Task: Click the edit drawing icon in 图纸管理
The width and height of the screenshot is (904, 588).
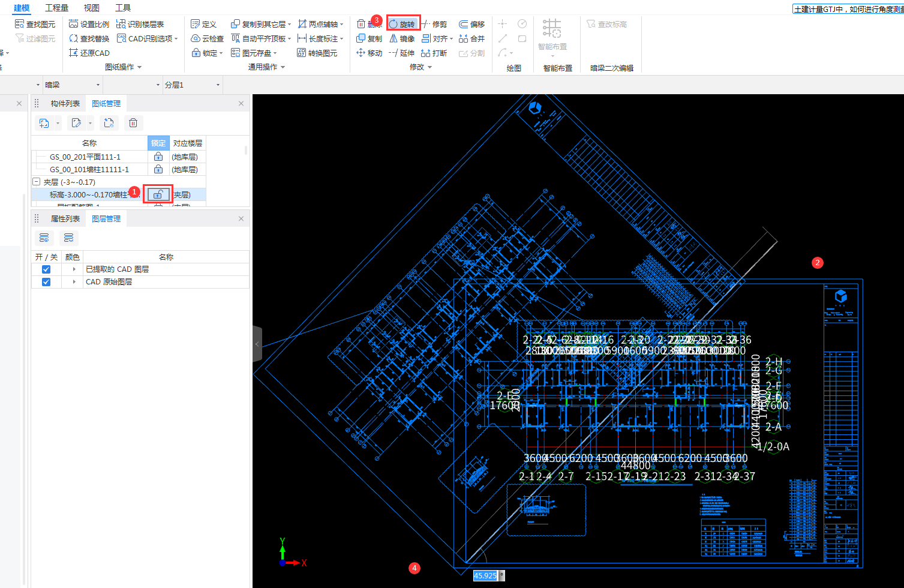Action: (76, 123)
